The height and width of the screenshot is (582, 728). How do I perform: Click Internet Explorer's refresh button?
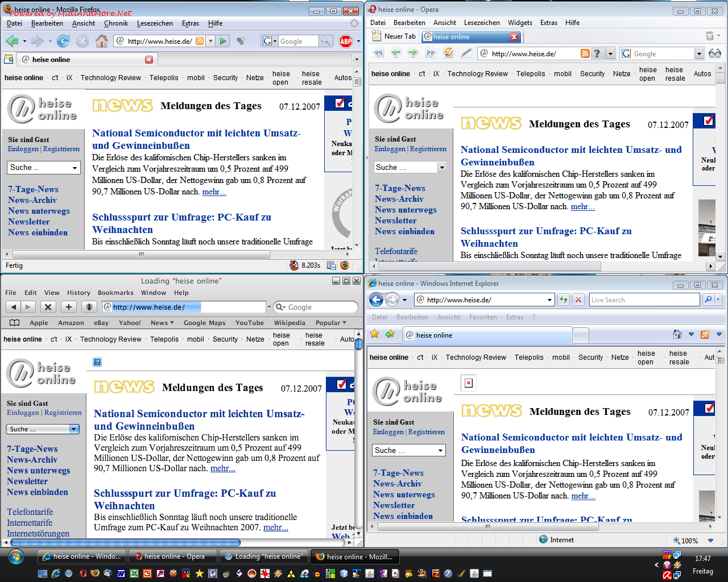564,300
